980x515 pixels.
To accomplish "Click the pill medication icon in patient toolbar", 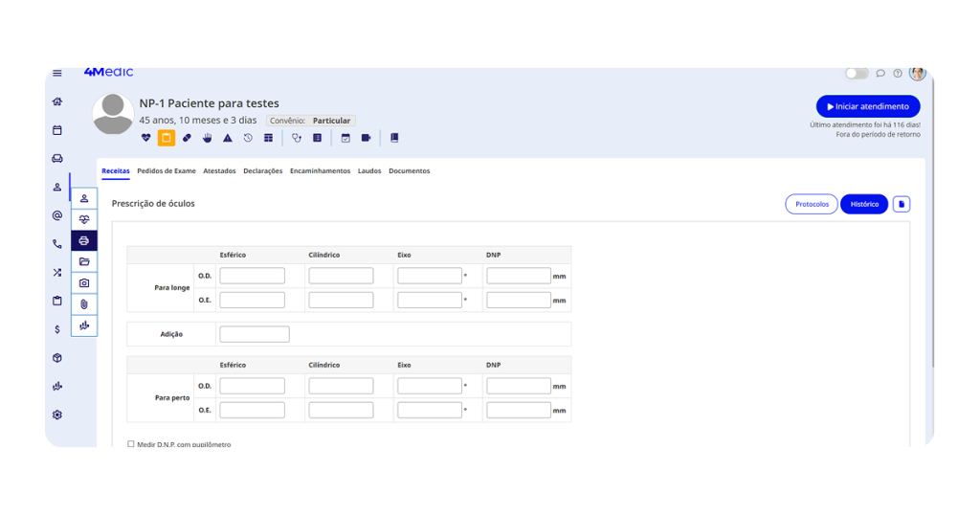I will (187, 138).
